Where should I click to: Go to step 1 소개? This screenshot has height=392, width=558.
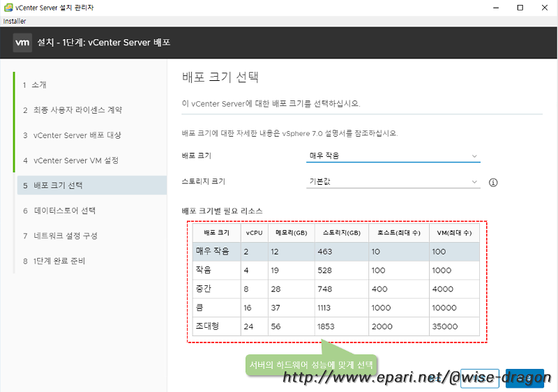coord(34,84)
